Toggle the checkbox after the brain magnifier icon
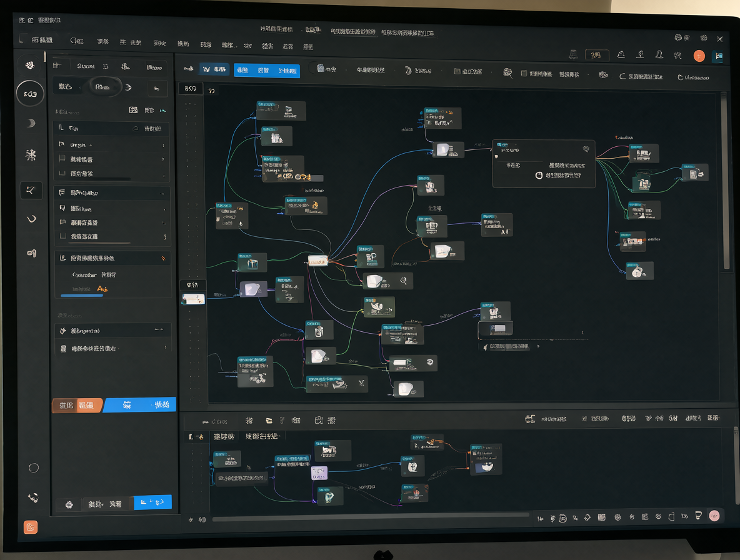Image resolution: width=740 pixels, height=560 pixels. (524, 73)
